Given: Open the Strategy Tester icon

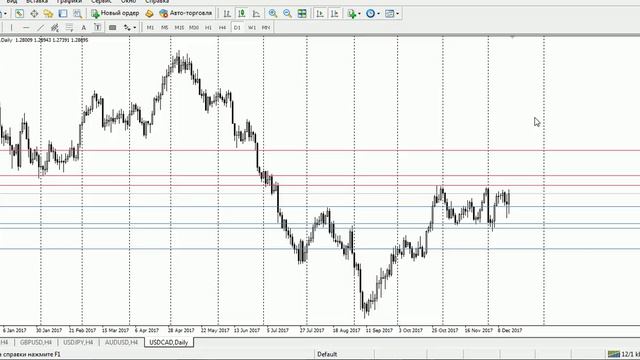Looking at the screenshot, I should [x=78, y=13].
